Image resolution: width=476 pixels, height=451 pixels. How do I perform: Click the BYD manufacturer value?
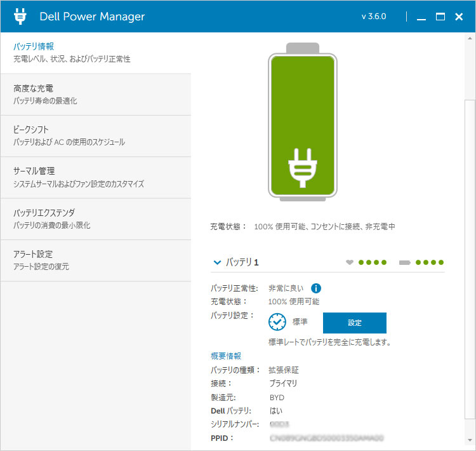277,398
